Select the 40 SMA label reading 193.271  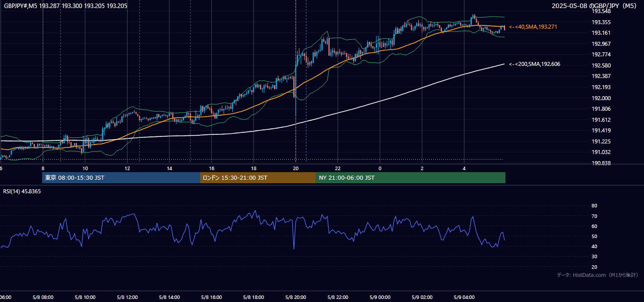[x=533, y=27]
